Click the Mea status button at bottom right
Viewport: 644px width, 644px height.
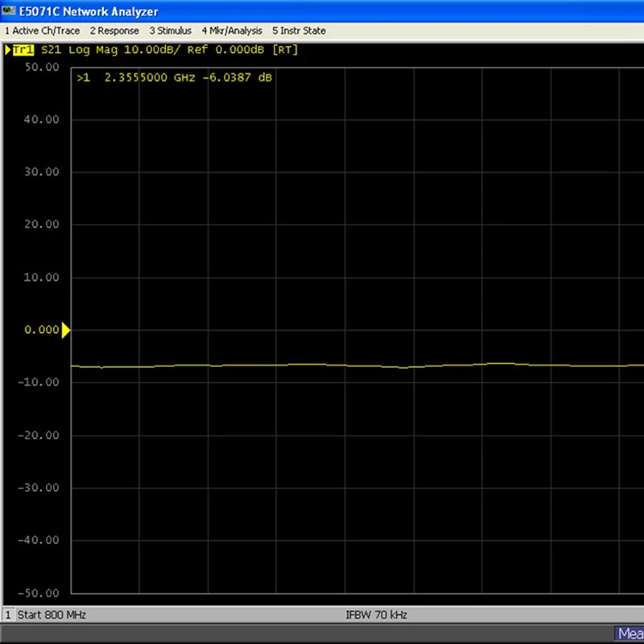coord(629,634)
